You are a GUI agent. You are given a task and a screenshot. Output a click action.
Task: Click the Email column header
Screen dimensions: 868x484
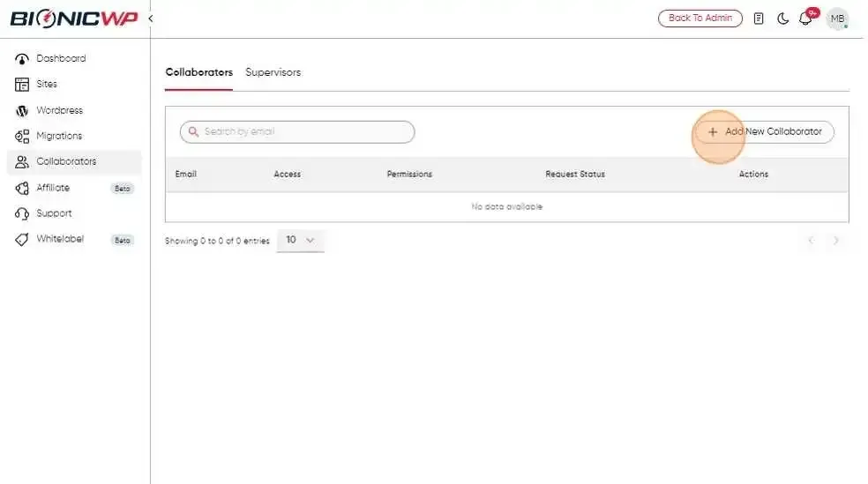pos(185,174)
